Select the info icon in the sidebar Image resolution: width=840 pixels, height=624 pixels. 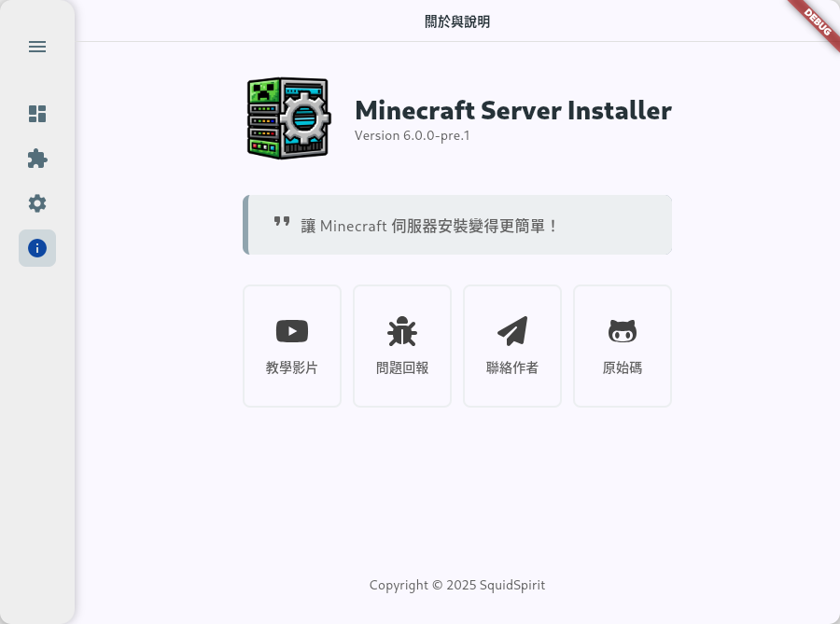[x=37, y=248]
